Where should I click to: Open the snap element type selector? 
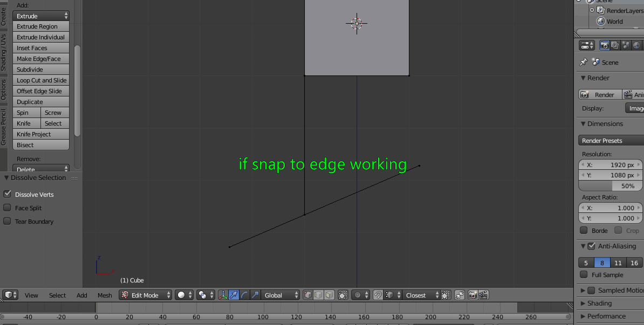click(392, 295)
